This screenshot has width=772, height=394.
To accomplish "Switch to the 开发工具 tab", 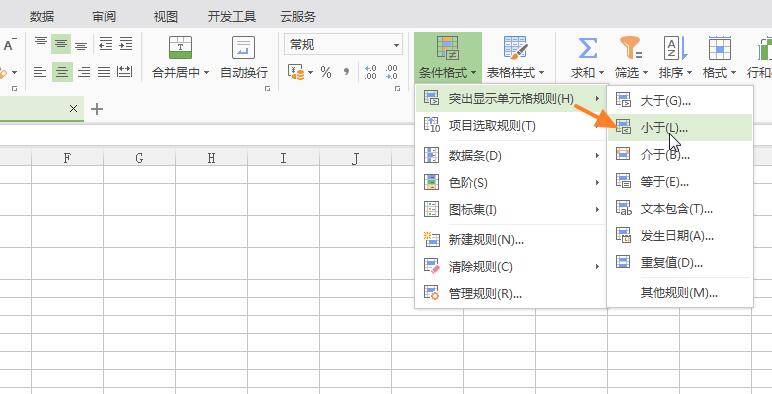I will point(232,16).
